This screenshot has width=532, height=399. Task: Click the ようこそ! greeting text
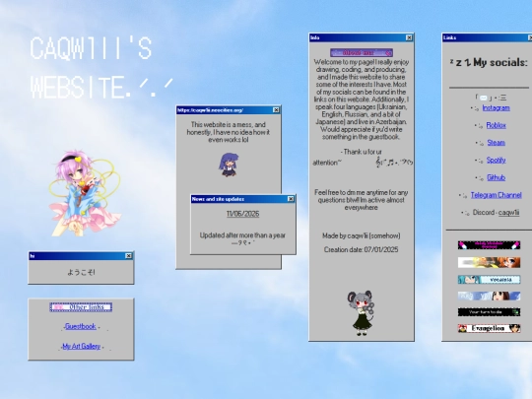point(81,272)
